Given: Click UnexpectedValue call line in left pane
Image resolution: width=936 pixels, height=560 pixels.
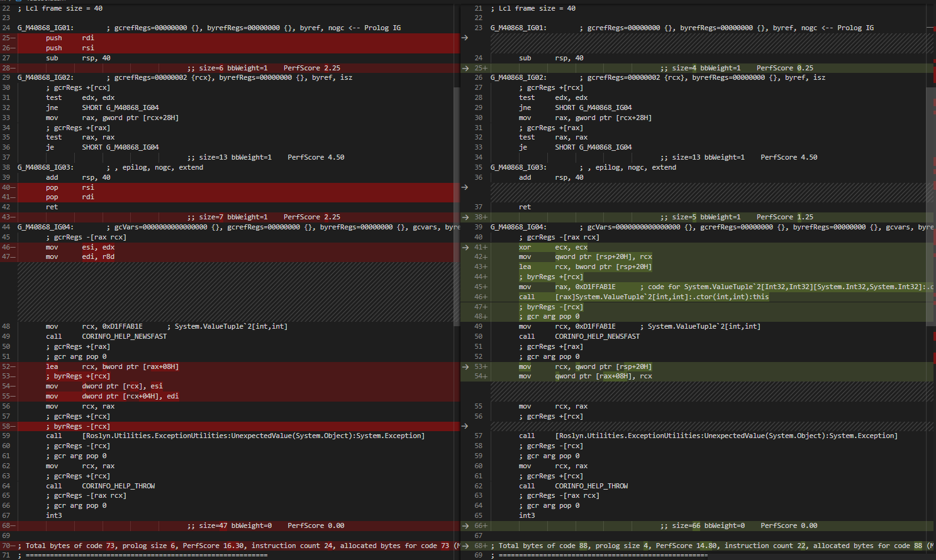Looking at the screenshot, I should click(x=235, y=436).
